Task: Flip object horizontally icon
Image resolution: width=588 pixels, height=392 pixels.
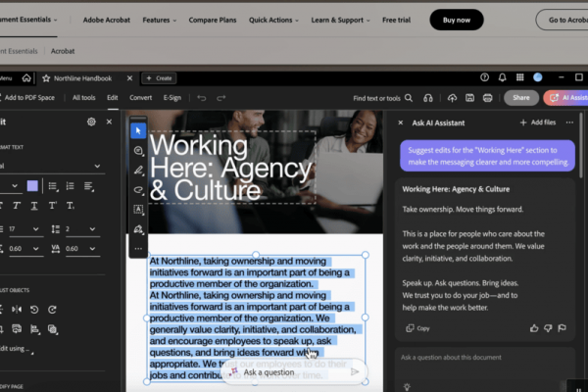Action: click(x=17, y=310)
